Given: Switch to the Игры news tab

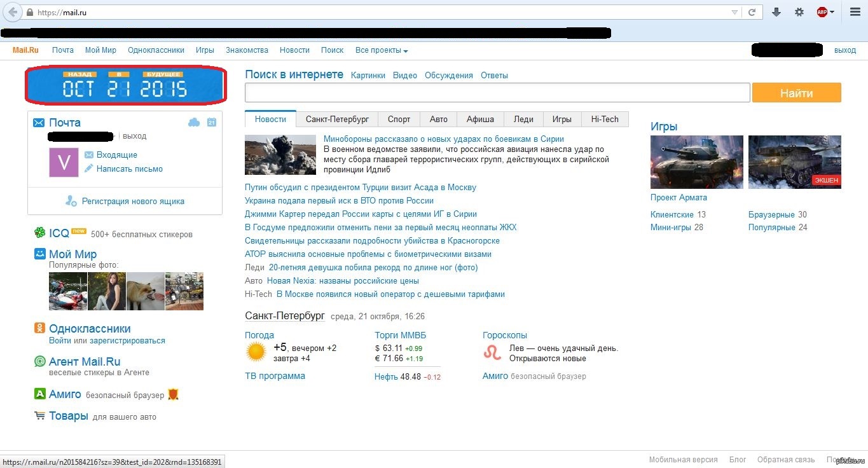Looking at the screenshot, I should point(562,119).
